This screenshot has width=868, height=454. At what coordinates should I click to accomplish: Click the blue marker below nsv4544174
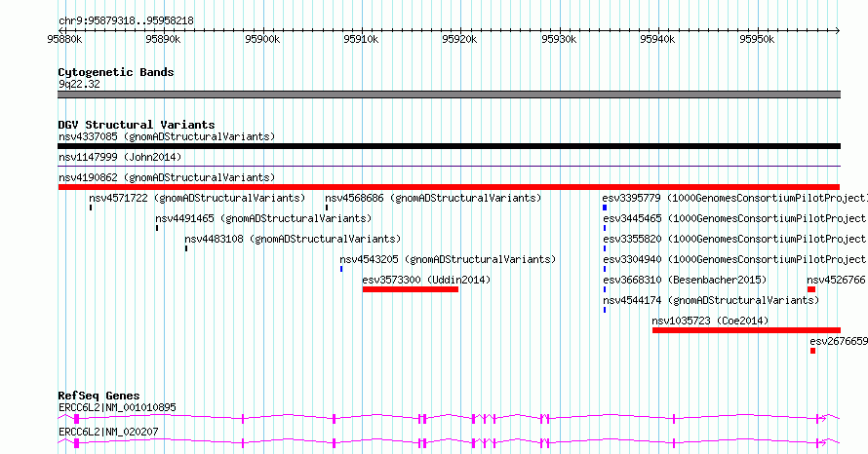[x=605, y=310]
